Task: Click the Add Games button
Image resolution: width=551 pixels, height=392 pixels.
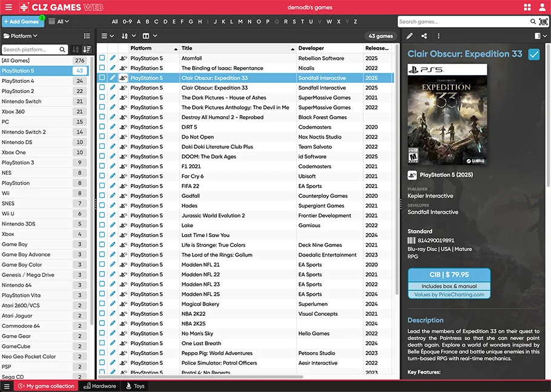Action: 22,21
